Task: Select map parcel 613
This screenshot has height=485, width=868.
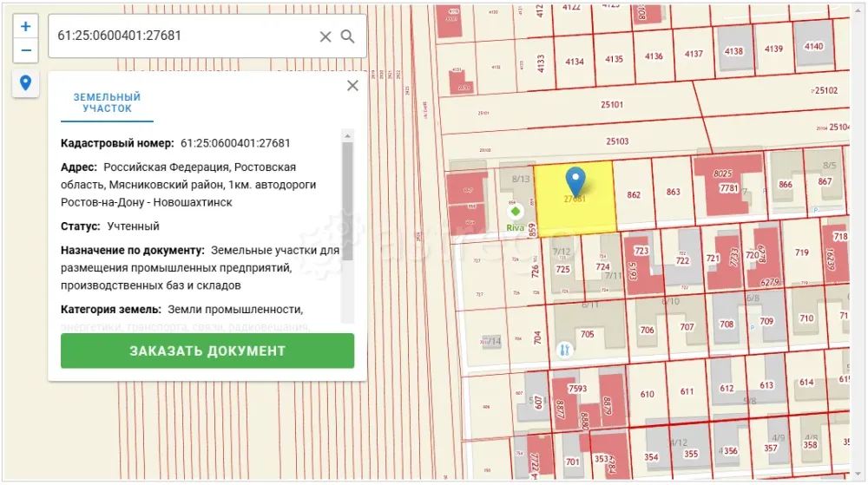Action: click(x=766, y=385)
